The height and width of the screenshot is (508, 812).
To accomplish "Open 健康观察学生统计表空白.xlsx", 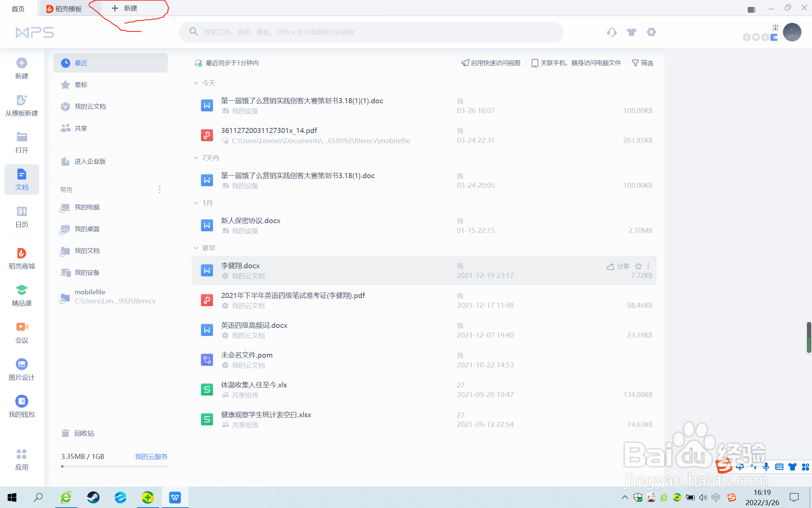I will tap(424, 420).
